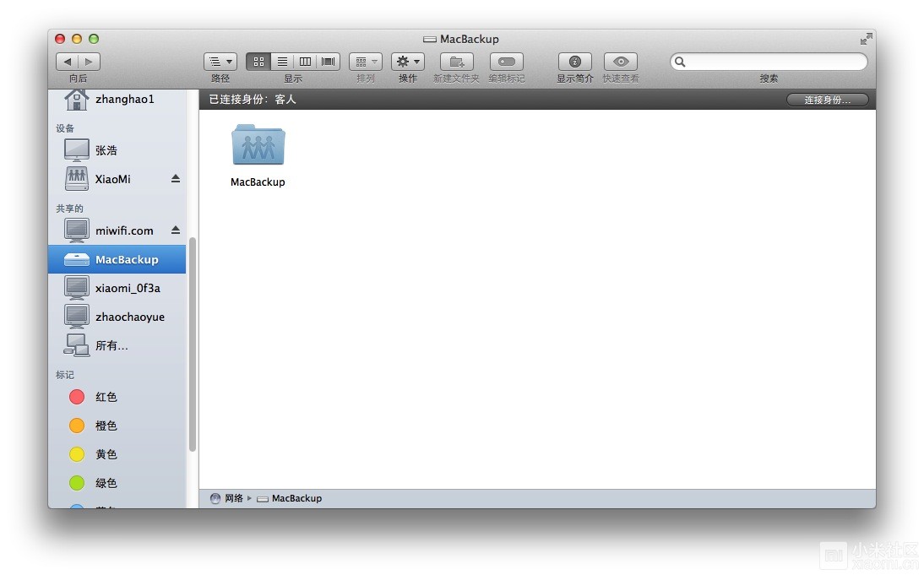Screen dimensions: 924x575
Task: Click the Get Info toolbar icon
Action: tap(574, 62)
